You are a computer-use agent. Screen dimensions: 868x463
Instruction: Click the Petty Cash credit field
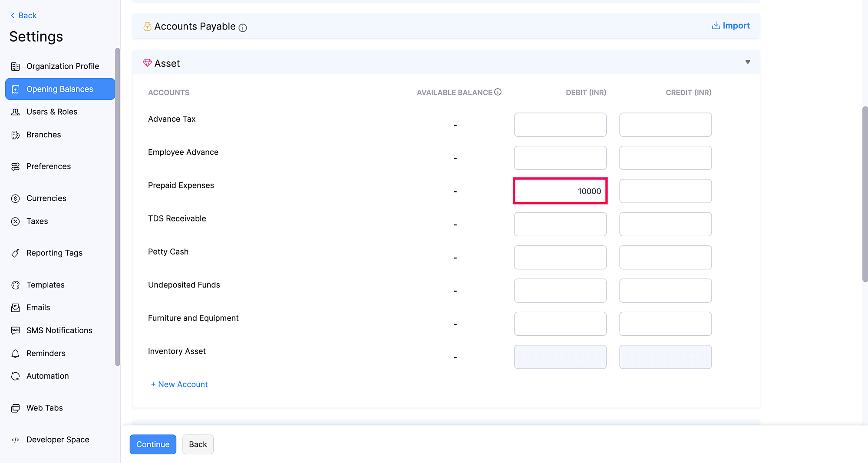click(x=665, y=258)
